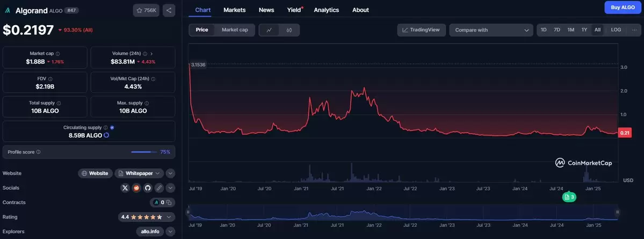Click the 3.1536 high price label
This screenshot has width=644, height=239.
click(x=198, y=64)
